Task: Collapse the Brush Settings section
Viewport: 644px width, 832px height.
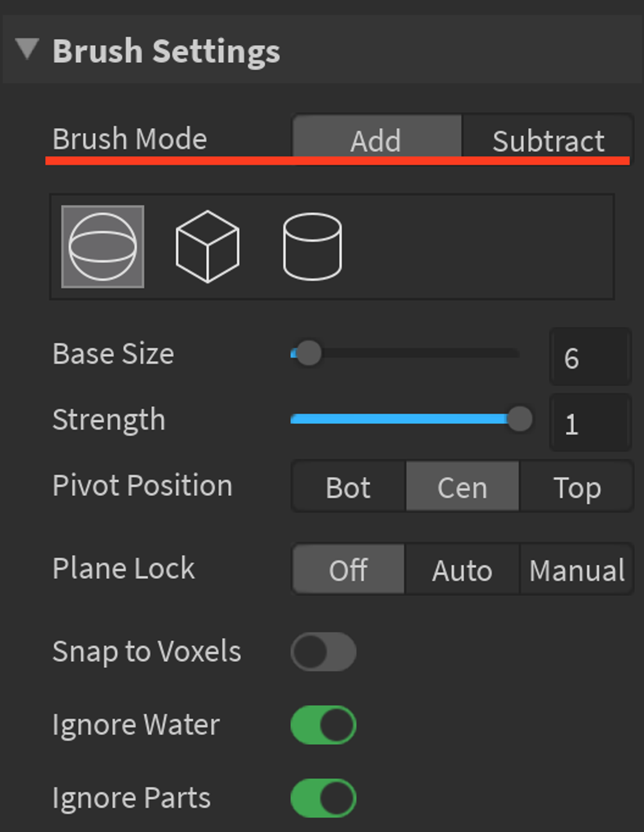Action: [27, 49]
